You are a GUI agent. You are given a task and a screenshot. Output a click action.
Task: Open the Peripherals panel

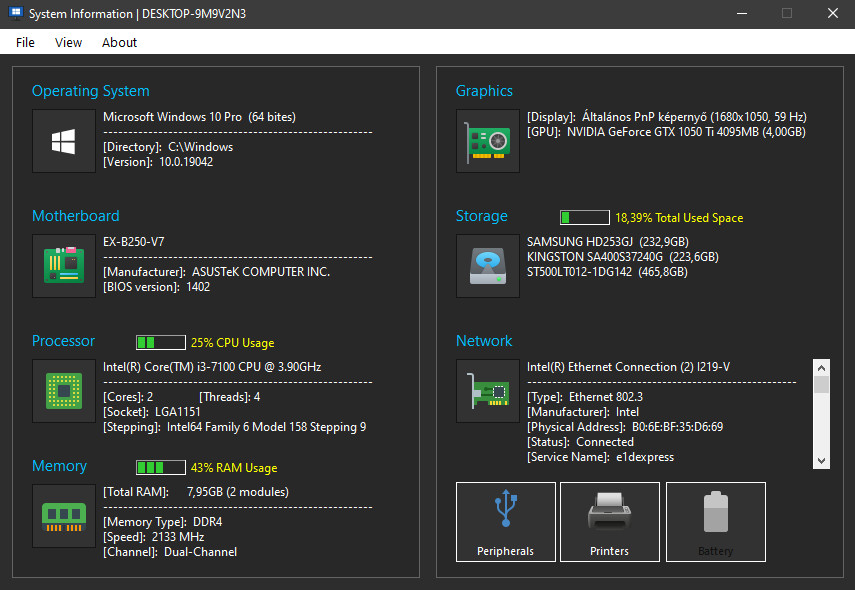pyautogui.click(x=505, y=522)
